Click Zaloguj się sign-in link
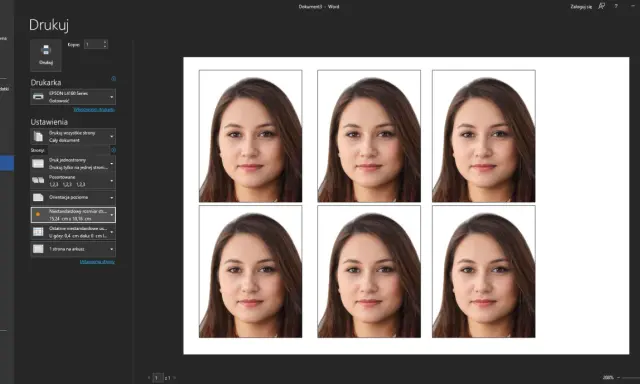 tap(581, 7)
